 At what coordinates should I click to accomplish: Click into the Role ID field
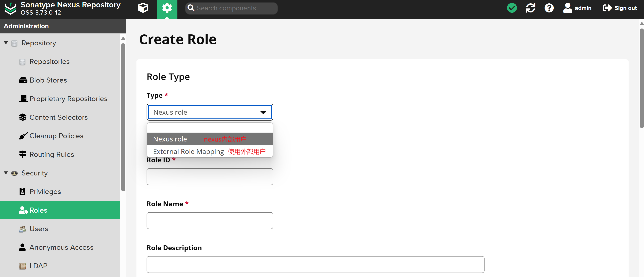210,177
